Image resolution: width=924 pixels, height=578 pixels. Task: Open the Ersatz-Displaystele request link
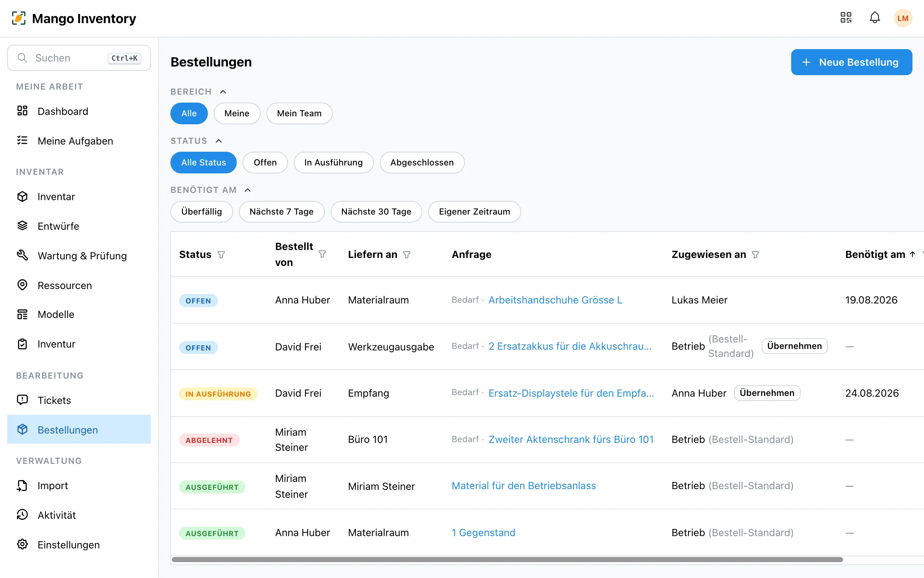pos(571,393)
